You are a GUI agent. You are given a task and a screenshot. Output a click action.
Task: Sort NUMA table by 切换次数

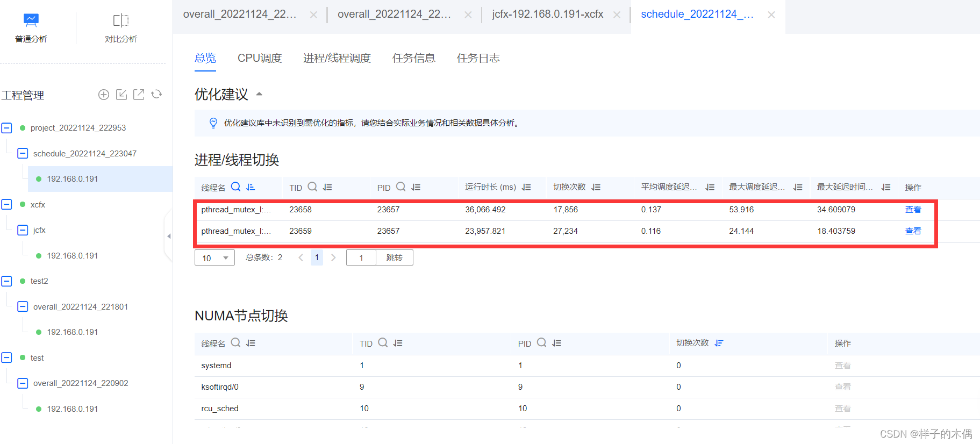(x=719, y=343)
